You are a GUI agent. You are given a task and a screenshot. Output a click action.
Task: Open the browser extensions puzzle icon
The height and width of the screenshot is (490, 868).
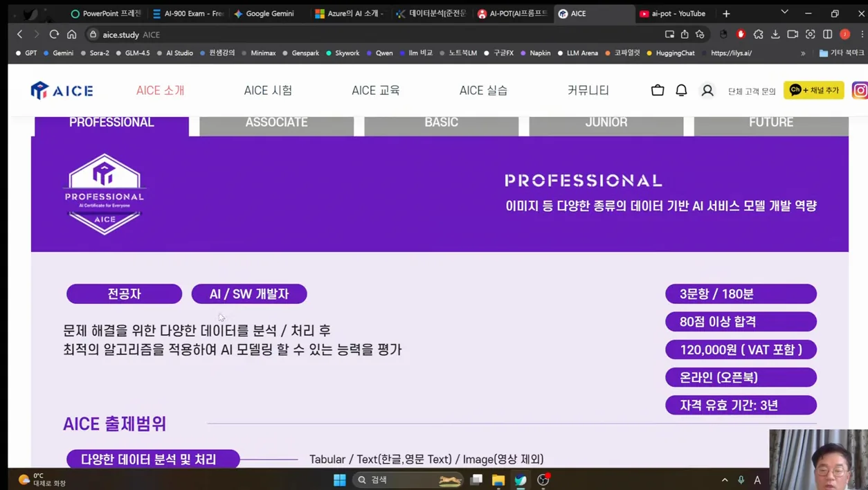pos(758,34)
